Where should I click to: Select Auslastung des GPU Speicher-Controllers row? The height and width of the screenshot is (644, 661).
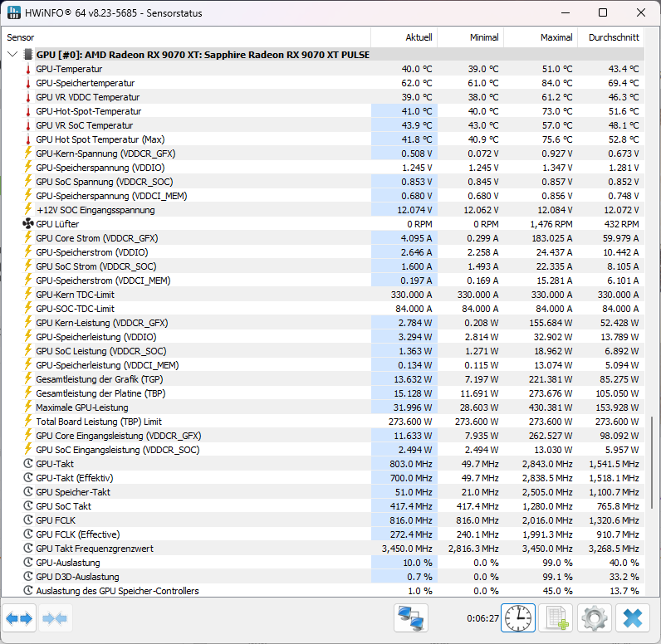tap(333, 591)
